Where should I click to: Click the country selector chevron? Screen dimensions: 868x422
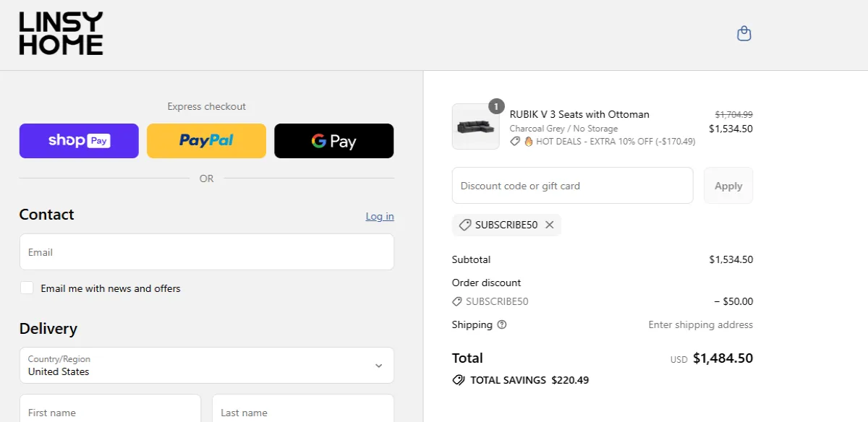[x=378, y=365]
